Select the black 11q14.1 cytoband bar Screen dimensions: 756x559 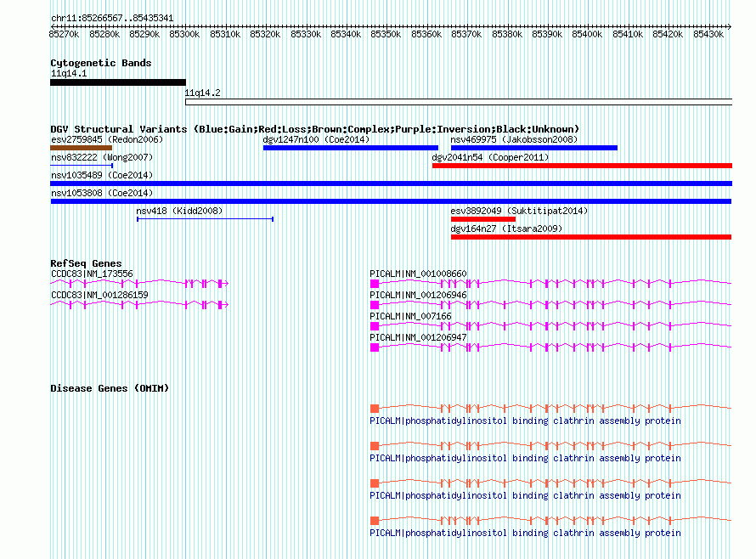point(117,82)
